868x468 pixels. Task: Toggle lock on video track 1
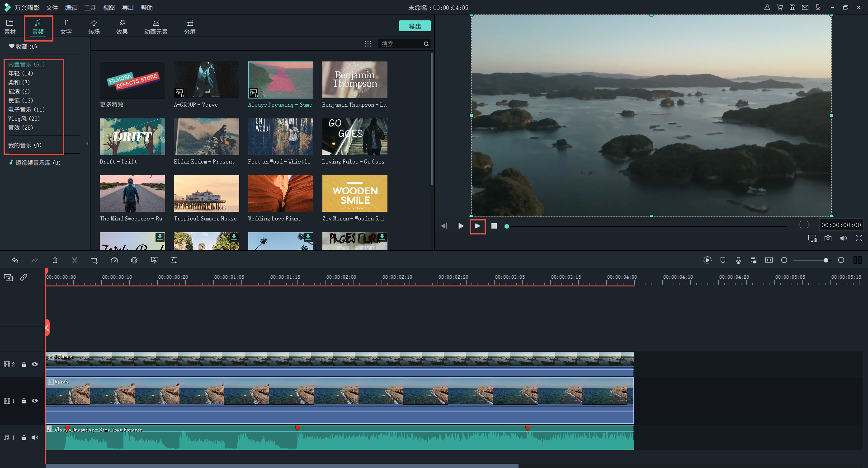[x=24, y=401]
